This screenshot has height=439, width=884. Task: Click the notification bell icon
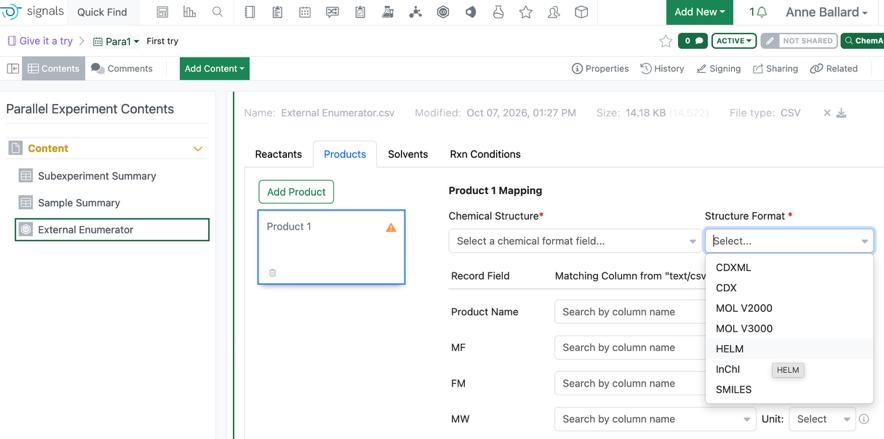[x=762, y=12]
